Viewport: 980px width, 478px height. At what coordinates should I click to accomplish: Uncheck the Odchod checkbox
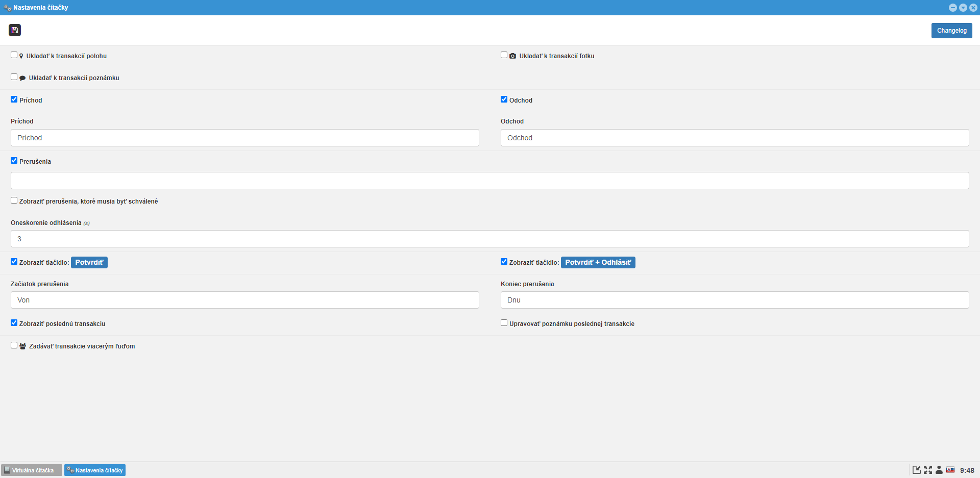point(504,99)
